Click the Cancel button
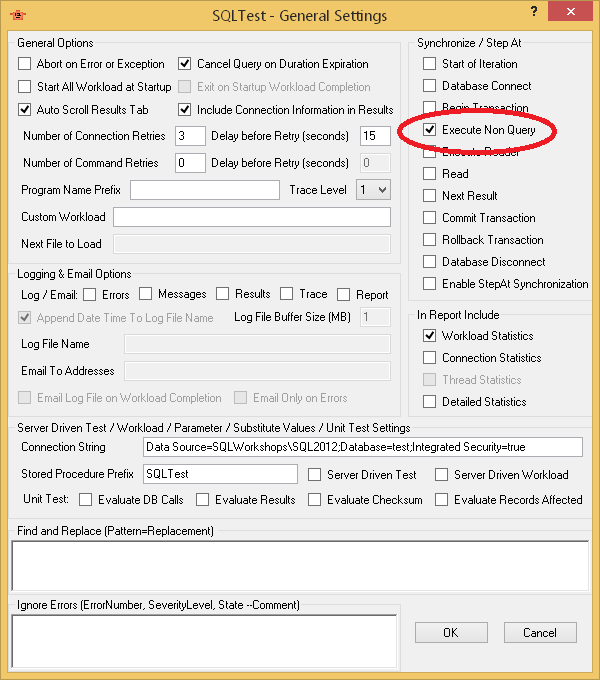The height and width of the screenshot is (680, 600). point(540,633)
